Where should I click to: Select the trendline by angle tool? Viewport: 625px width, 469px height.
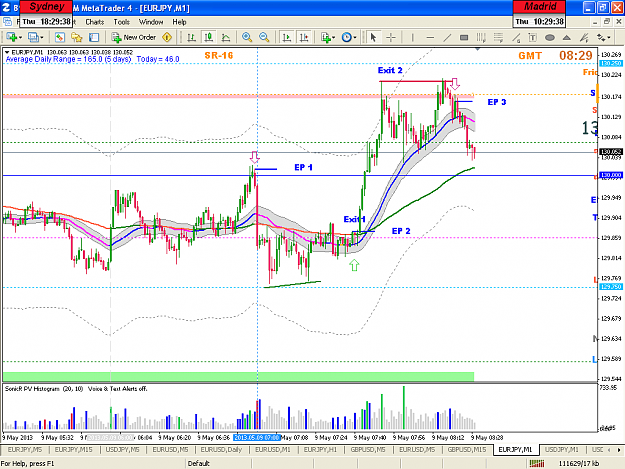tap(516, 37)
